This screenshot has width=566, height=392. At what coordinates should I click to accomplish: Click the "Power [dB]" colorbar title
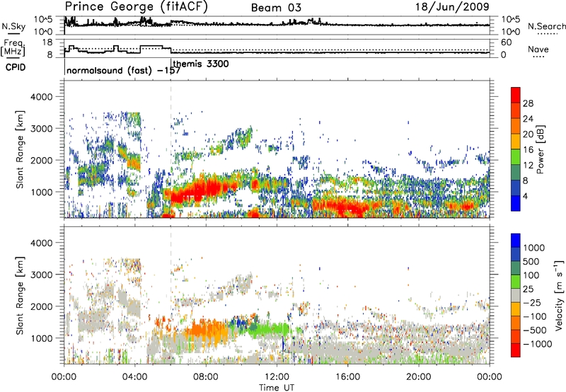[x=541, y=149]
